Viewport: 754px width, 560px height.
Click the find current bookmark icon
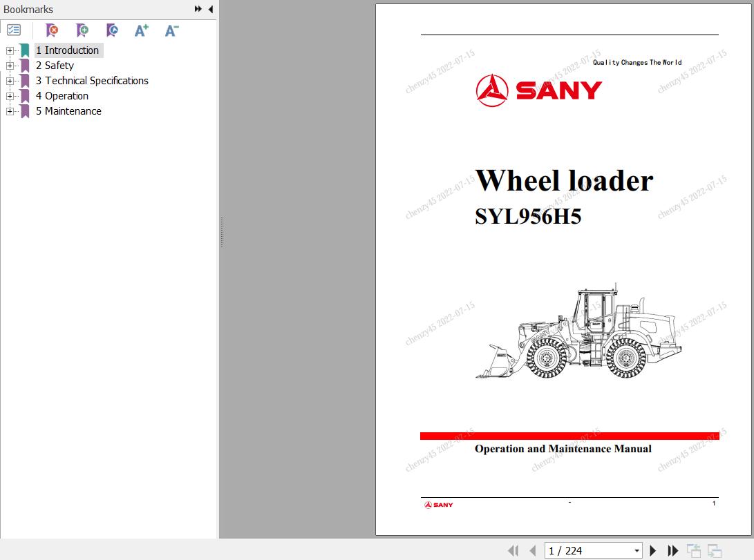[x=112, y=30]
